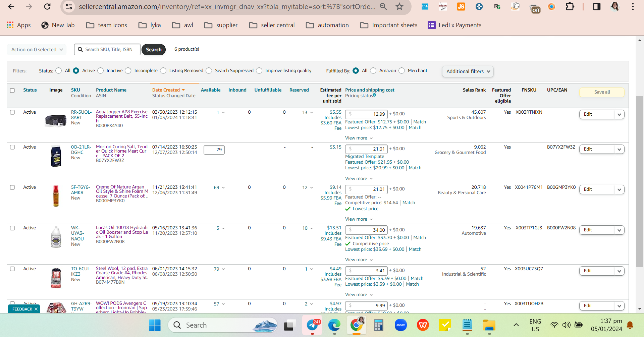Open the Windows Start menu
644x337 pixels.
click(155, 325)
